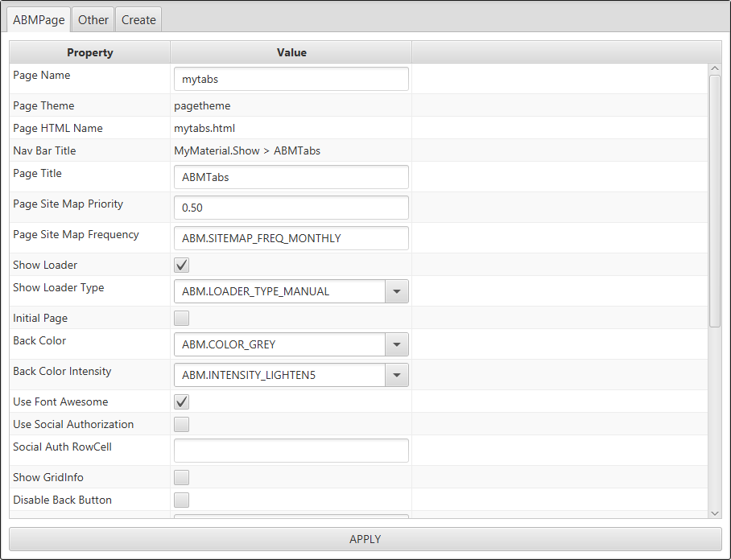Open Back Color Intensity dropdown arrow
The height and width of the screenshot is (560, 731).
396,375
